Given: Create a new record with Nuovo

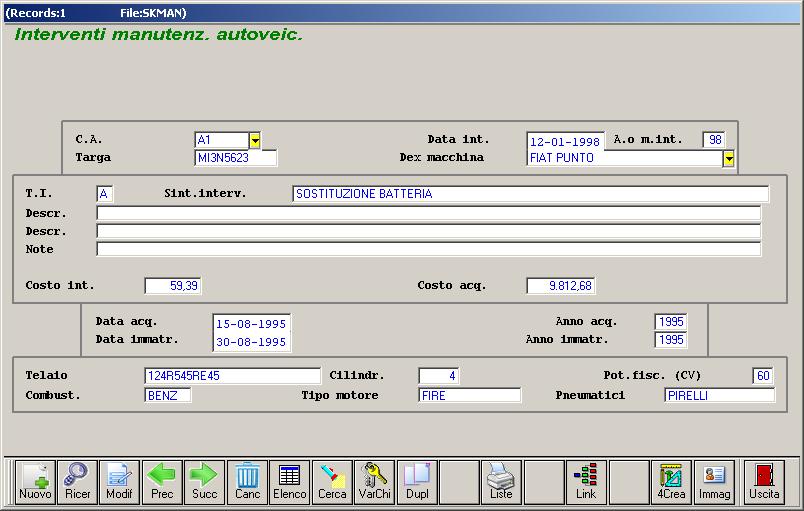Looking at the screenshot, I should click(35, 482).
